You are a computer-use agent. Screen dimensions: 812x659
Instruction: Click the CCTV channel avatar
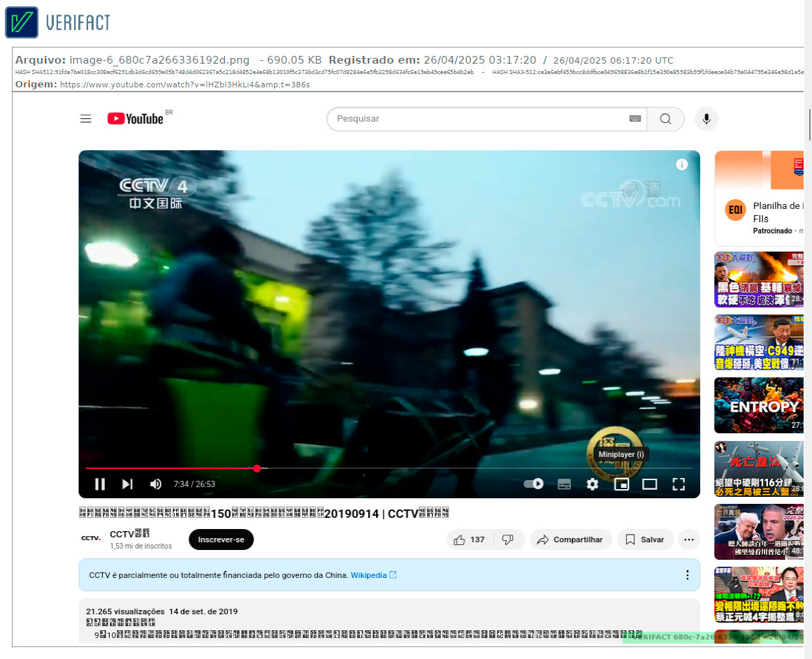[x=91, y=539]
